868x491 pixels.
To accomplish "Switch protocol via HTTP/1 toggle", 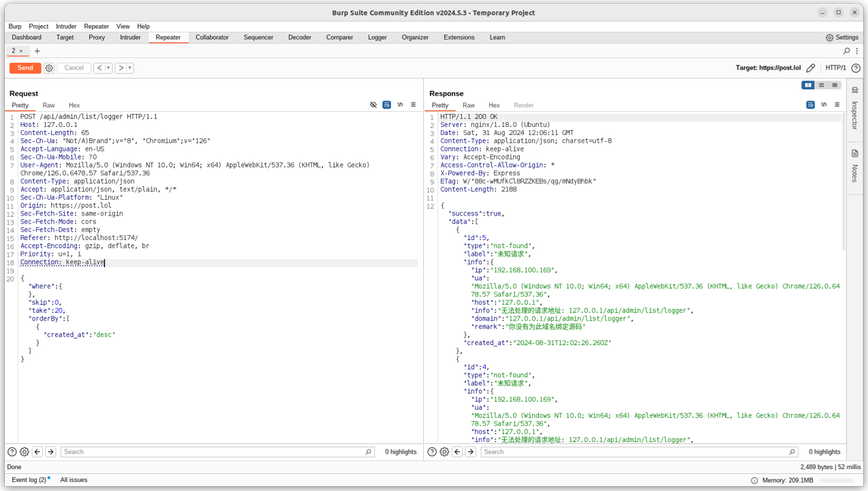I will coord(835,68).
